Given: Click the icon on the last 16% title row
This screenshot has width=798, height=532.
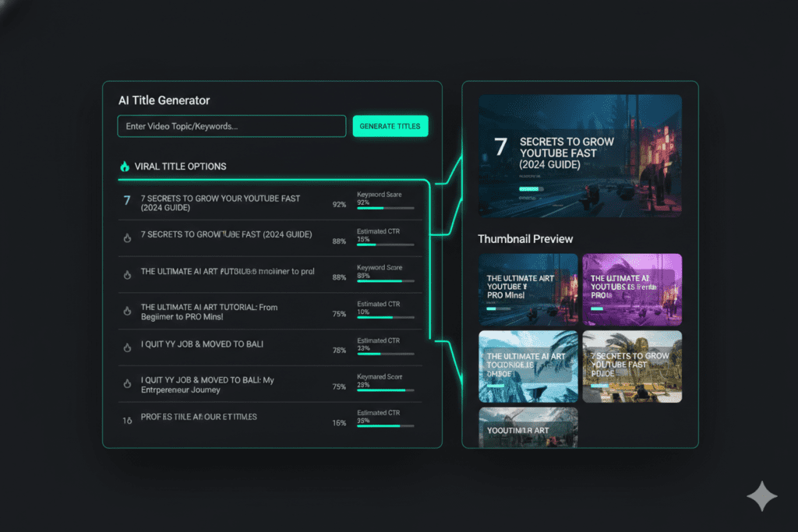Looking at the screenshot, I should coord(127,420).
